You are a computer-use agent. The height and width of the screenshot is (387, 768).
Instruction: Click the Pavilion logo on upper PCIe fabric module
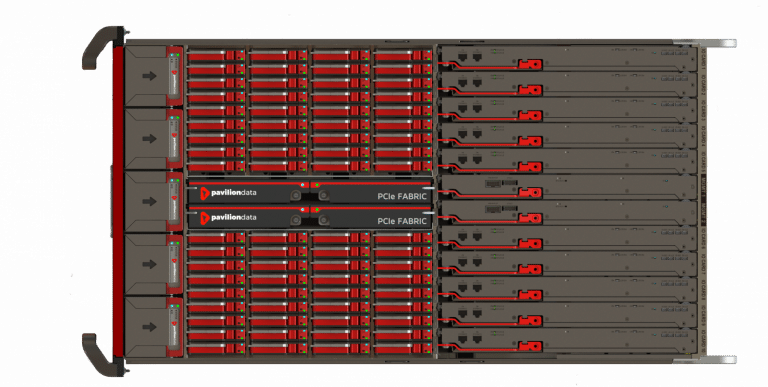[x=205, y=194]
